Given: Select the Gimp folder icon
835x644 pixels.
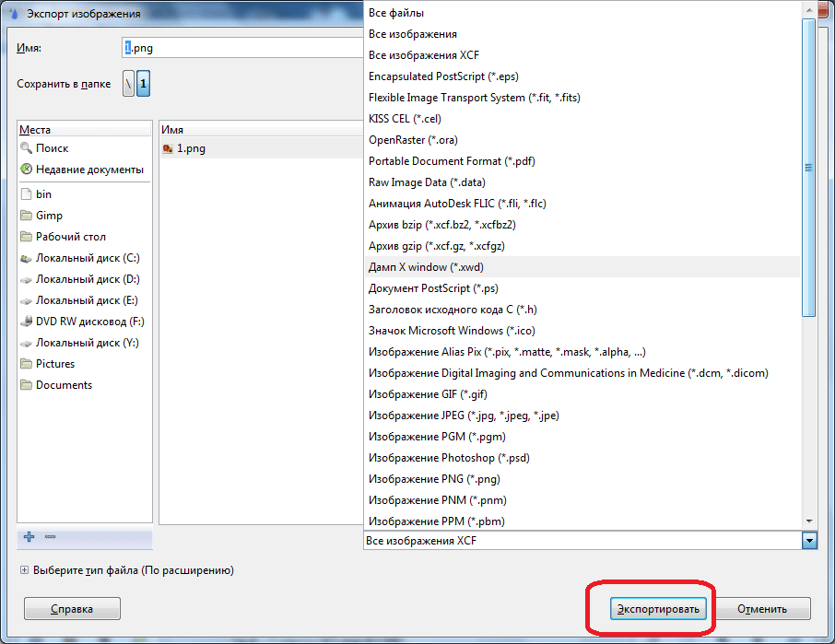Looking at the screenshot, I should click(26, 216).
